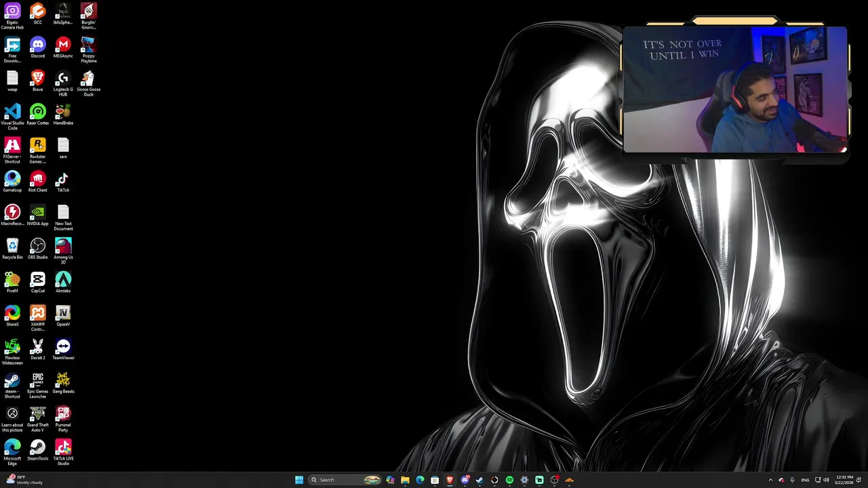Open the Visual Studio Code desktop shortcut

click(12, 117)
